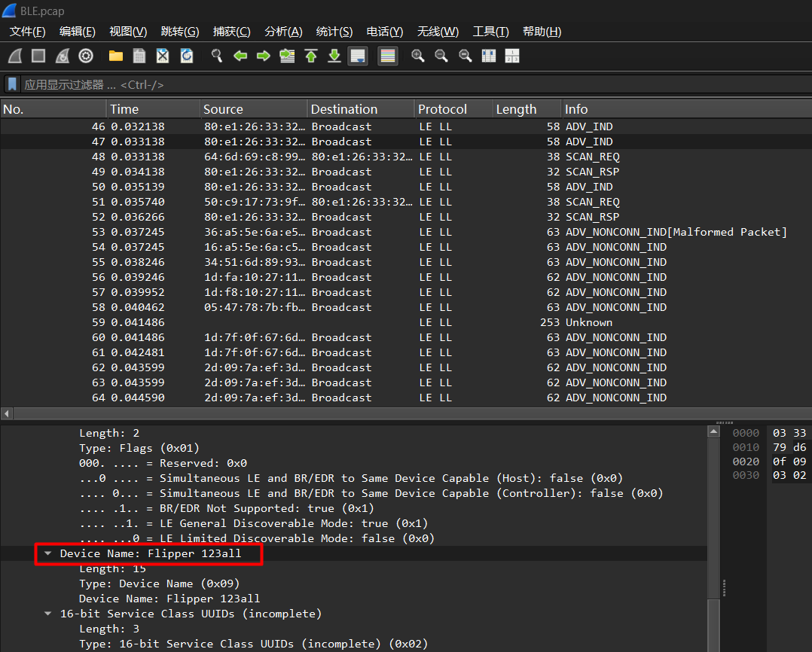
Task: Open capture options gear icon
Action: point(86,56)
